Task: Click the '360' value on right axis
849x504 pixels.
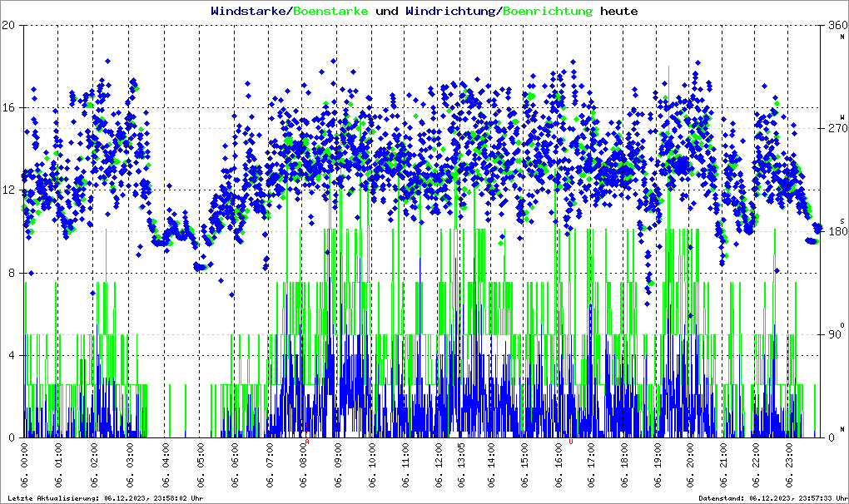Action: click(837, 25)
